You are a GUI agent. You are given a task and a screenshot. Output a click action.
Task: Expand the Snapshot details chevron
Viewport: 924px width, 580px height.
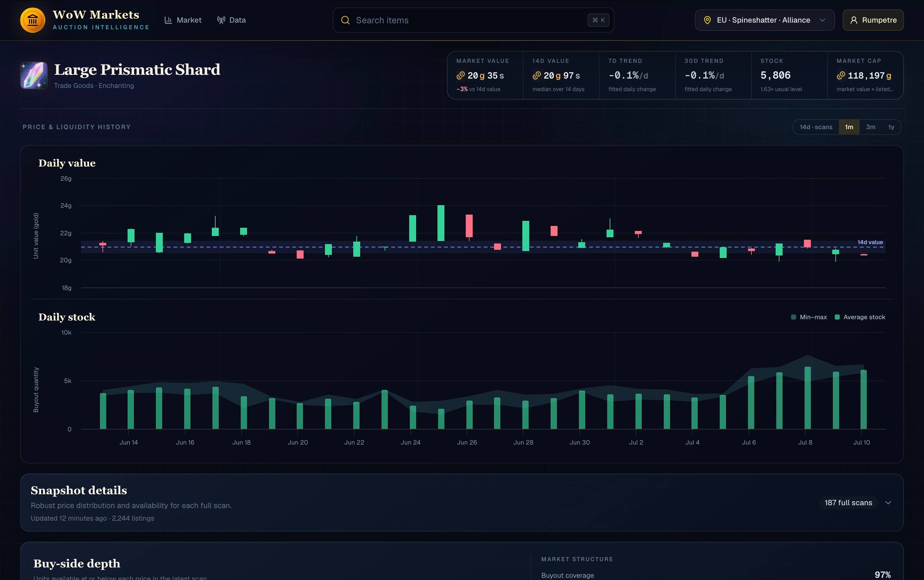(x=888, y=502)
